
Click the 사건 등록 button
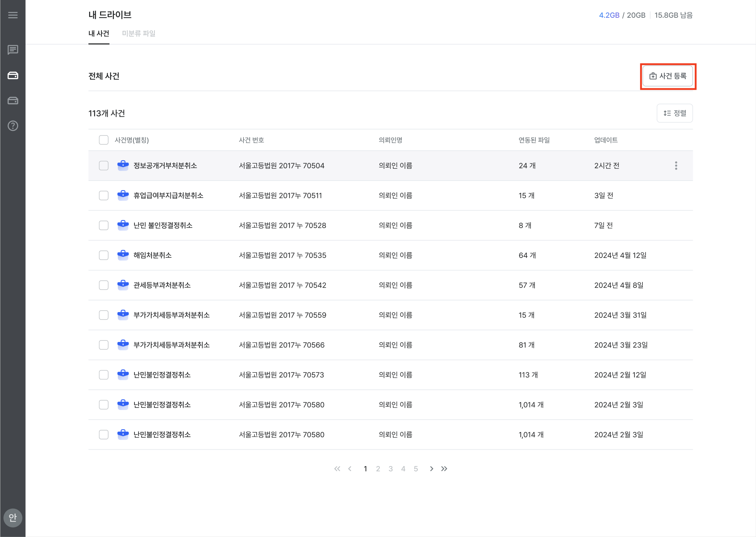pyautogui.click(x=668, y=76)
